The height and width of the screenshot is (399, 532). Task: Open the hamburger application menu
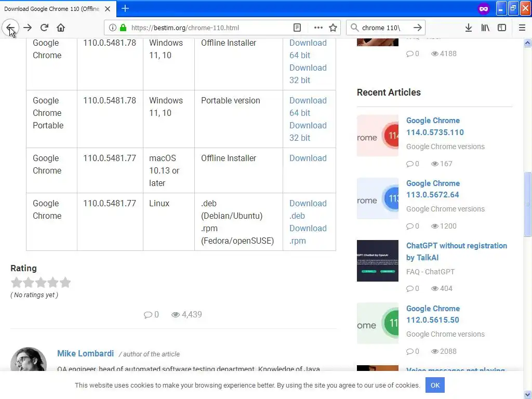coord(522,28)
